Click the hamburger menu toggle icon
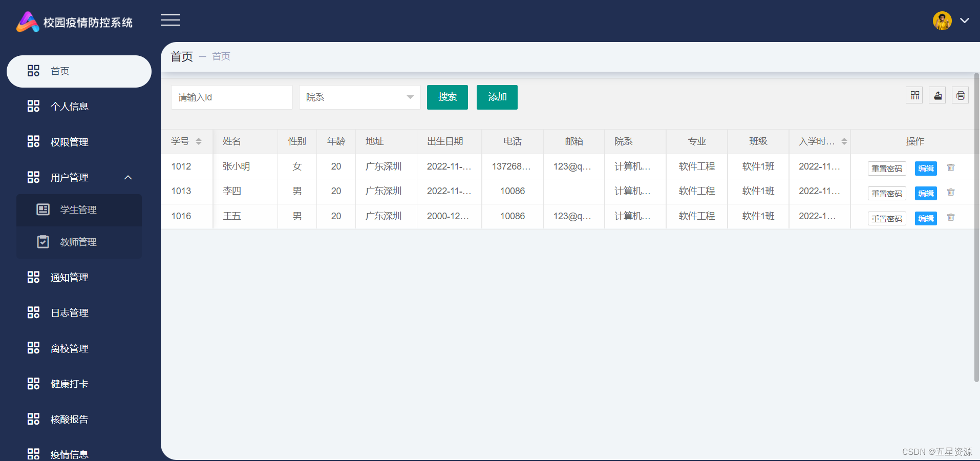 [x=171, y=20]
